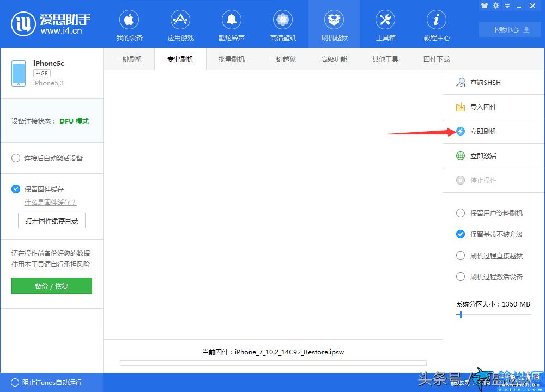Switch to 固件下载 tab
The width and height of the screenshot is (545, 392).
click(x=437, y=59)
